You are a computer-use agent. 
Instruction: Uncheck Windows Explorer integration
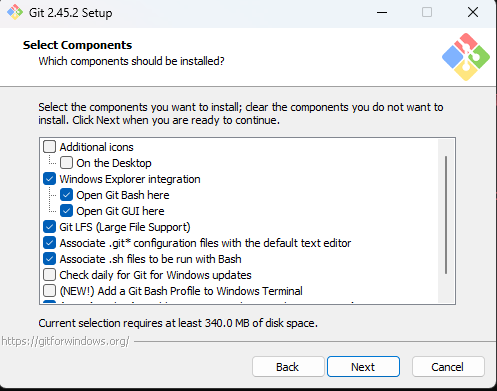pos(50,179)
